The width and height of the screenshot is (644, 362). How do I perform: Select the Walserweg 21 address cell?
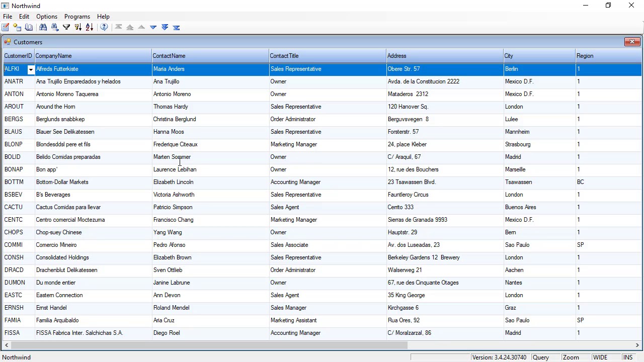(x=445, y=270)
